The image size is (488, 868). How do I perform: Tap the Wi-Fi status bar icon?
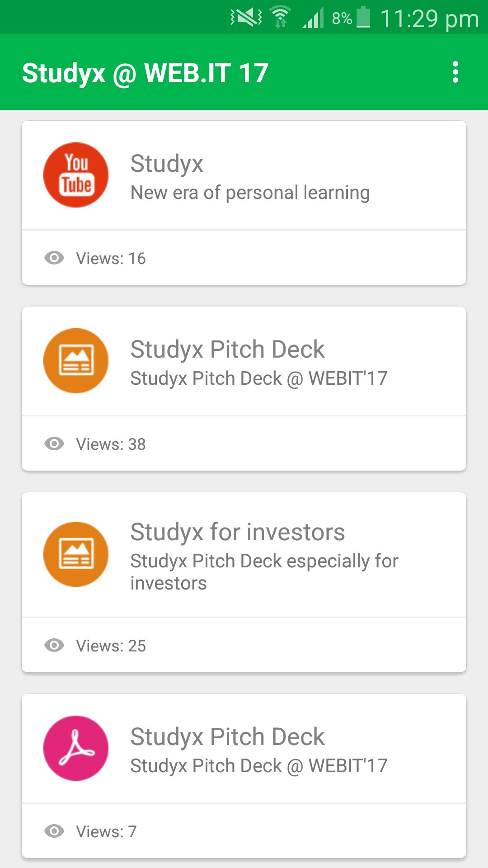[x=280, y=18]
